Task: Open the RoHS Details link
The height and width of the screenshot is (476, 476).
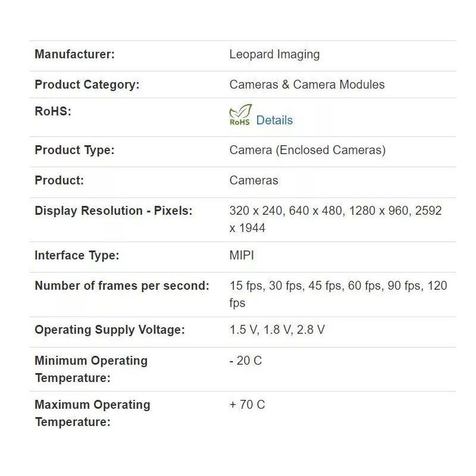Action: click(274, 120)
